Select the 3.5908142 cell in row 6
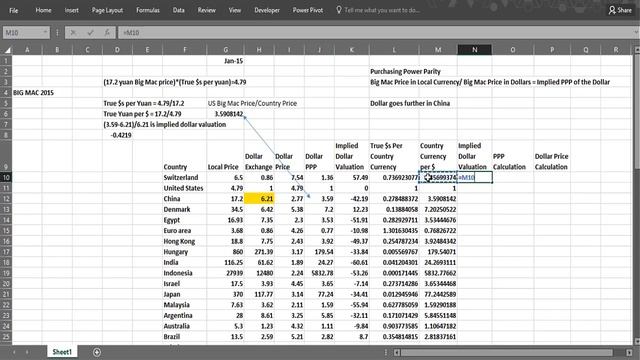Screen dimensions: 640x360 point(226,114)
